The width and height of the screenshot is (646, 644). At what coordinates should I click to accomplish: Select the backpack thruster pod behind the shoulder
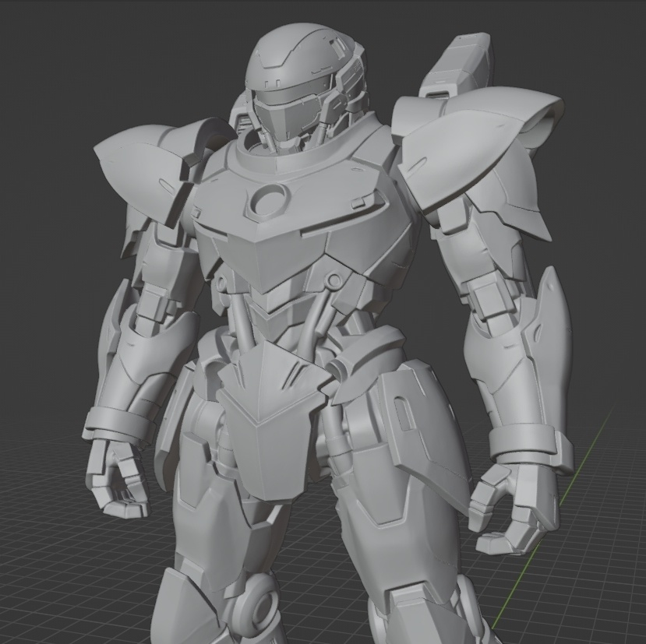457,67
